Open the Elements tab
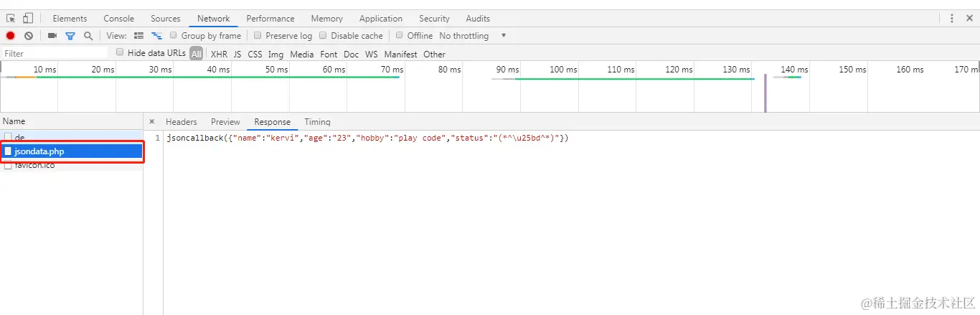This screenshot has width=980, height=315. point(70,19)
